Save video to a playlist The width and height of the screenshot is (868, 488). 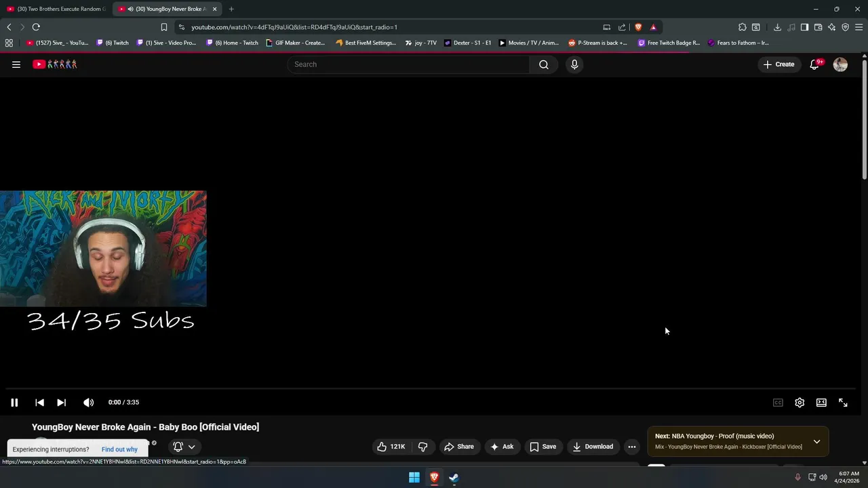(543, 447)
